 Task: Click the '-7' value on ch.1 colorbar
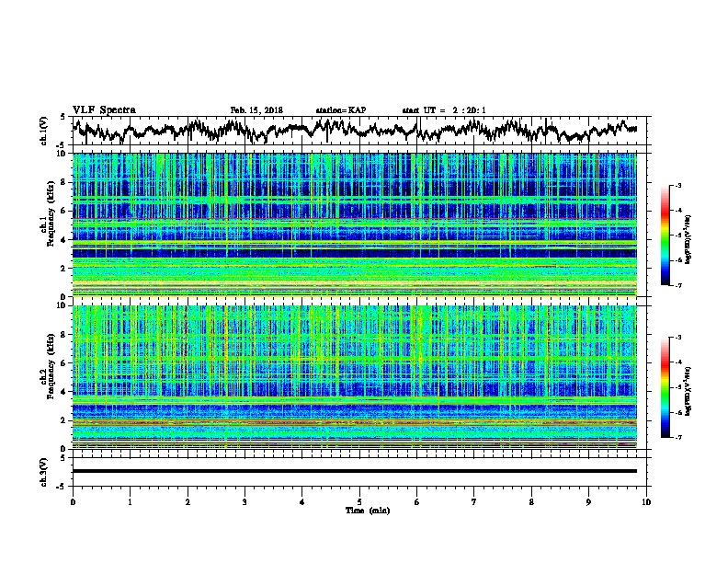[678, 286]
